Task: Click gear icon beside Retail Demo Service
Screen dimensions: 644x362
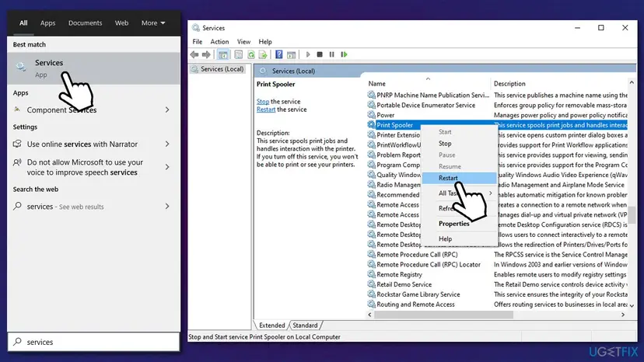Action: coord(371,284)
